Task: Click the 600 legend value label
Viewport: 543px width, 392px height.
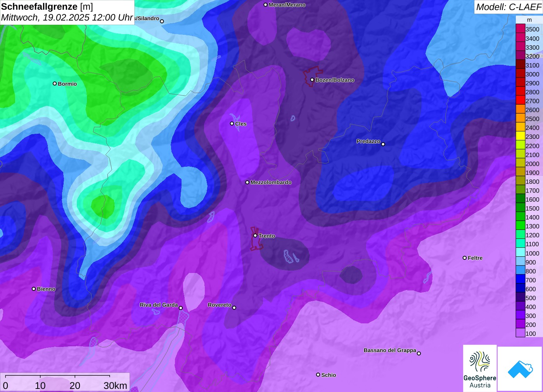Action: 531,289
